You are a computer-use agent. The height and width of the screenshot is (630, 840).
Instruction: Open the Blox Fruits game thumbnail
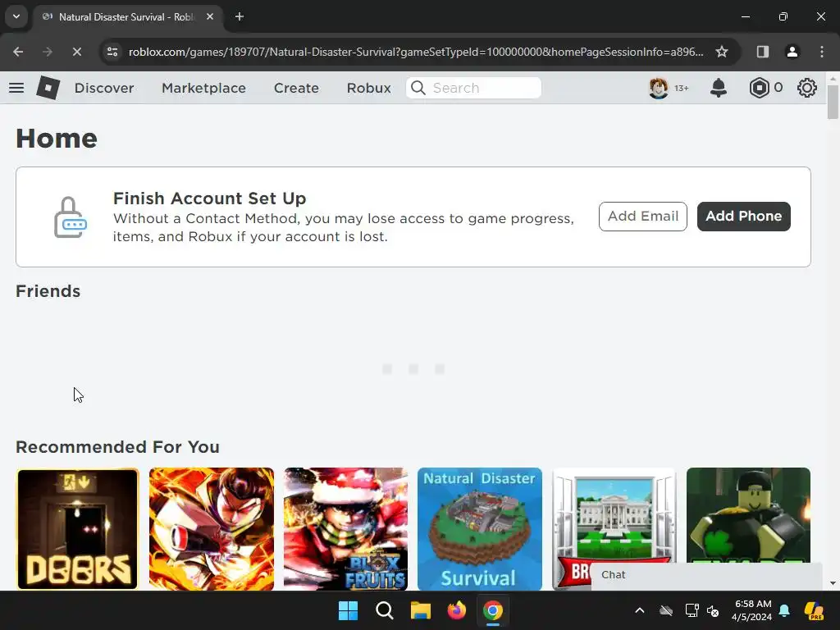coord(345,529)
